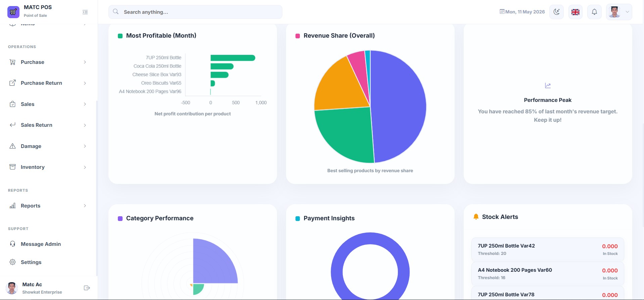Open the 7UP 250ml Bottle Var78 alert
This screenshot has height=300, width=644.
[x=548, y=293]
